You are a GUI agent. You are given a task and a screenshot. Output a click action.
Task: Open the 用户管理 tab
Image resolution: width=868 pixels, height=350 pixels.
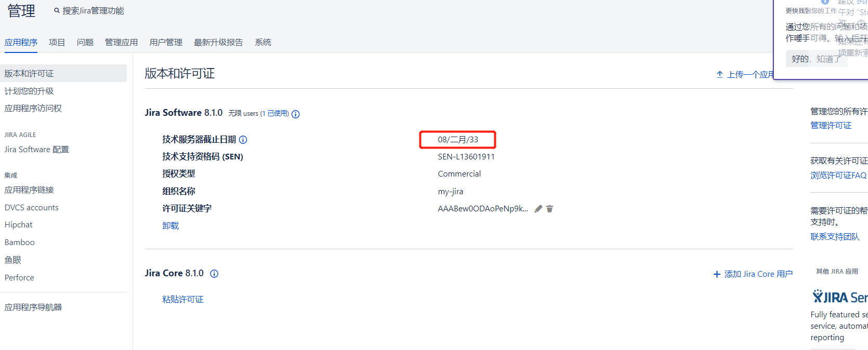coord(166,43)
